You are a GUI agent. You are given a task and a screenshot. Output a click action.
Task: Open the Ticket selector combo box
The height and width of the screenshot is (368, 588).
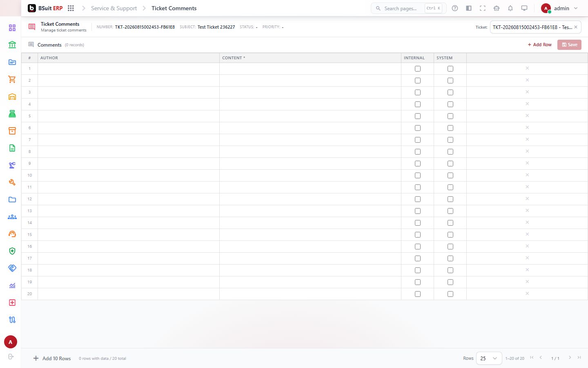(535, 27)
